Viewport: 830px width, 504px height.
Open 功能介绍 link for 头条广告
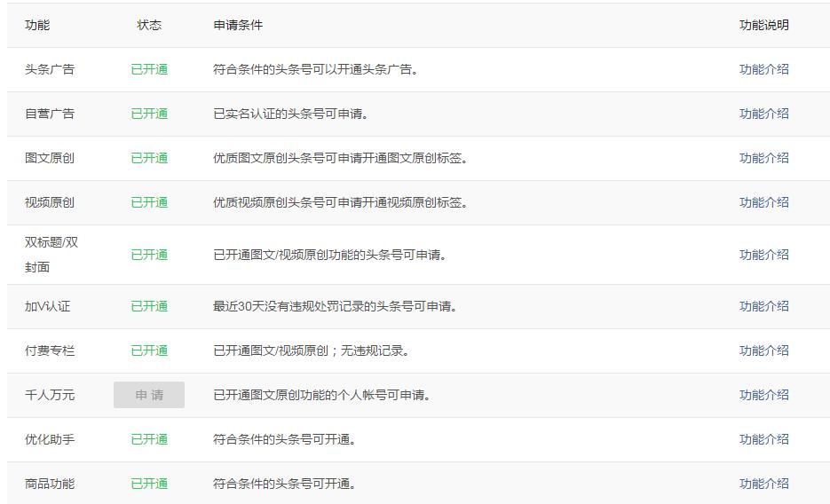point(763,69)
